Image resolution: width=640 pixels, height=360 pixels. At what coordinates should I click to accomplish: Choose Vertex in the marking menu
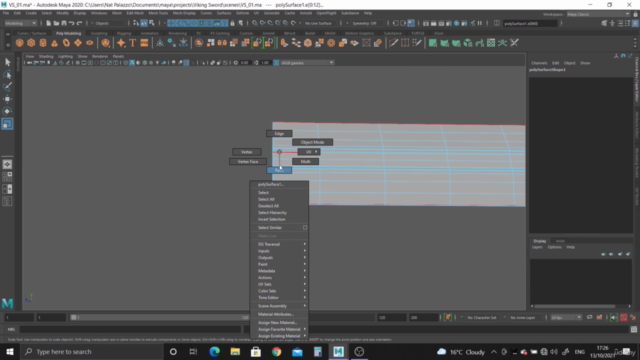pyautogui.click(x=247, y=152)
